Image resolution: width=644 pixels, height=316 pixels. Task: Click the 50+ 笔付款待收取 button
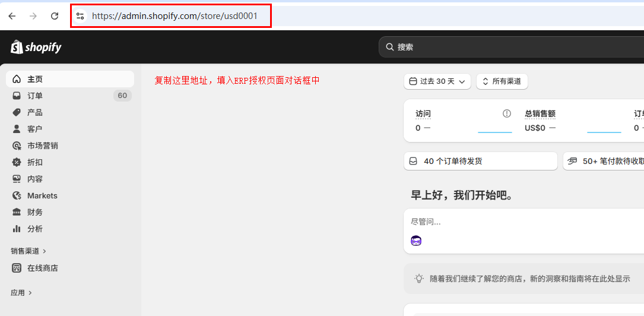click(x=604, y=161)
